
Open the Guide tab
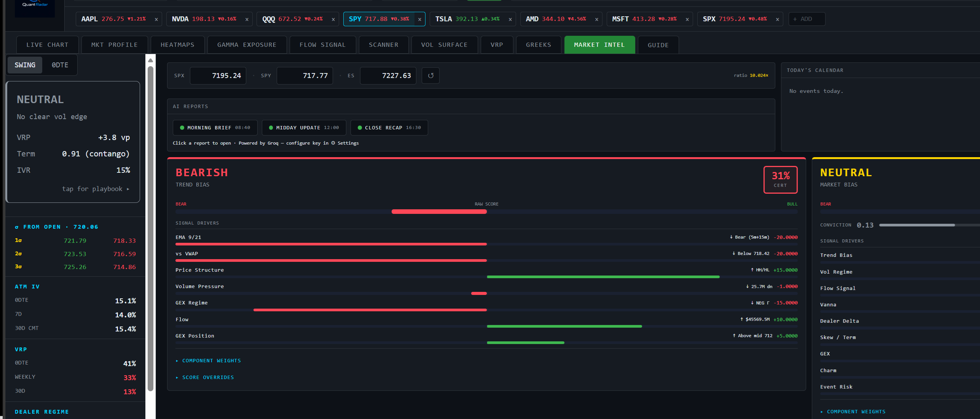[x=658, y=45]
